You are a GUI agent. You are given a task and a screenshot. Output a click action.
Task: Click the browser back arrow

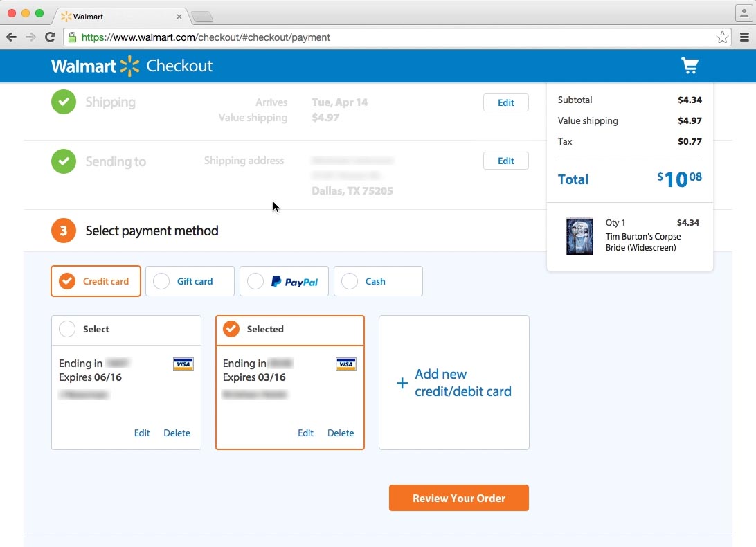pos(12,37)
